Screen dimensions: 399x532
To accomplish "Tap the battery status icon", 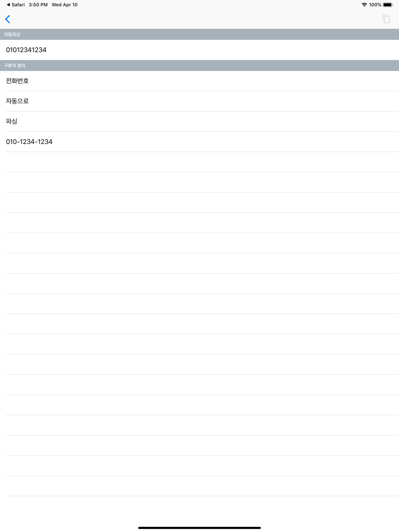I will (x=388, y=5).
